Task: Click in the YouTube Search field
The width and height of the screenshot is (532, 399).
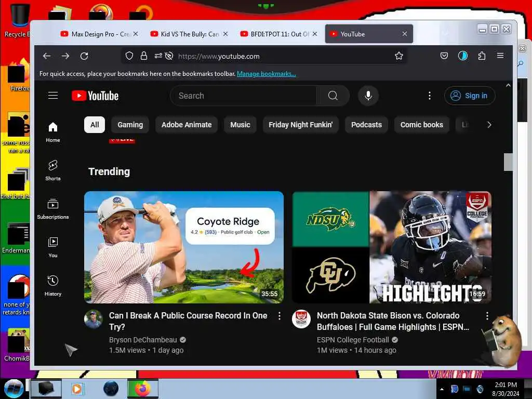Action: pyautogui.click(x=244, y=96)
